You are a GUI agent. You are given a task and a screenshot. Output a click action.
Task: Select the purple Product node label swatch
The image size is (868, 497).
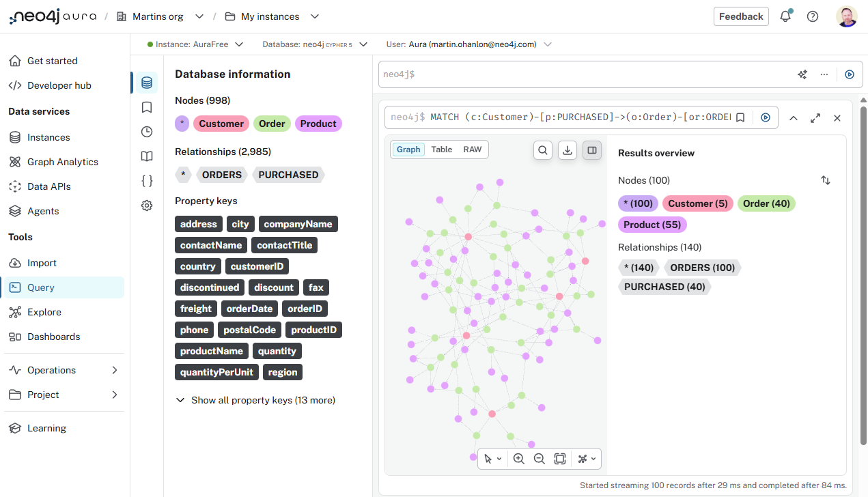click(318, 123)
